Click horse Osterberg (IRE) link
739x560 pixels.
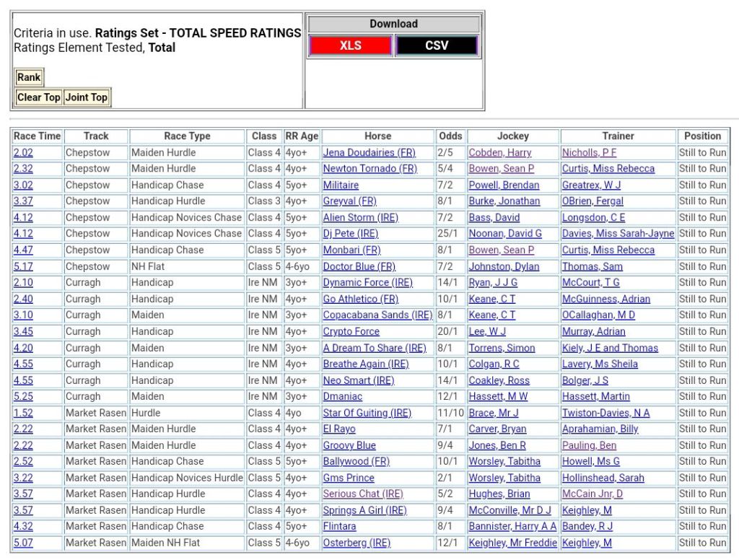tap(357, 543)
